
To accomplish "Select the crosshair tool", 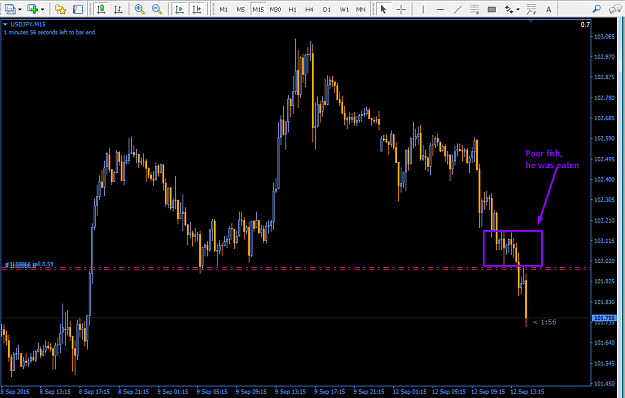I will (x=401, y=9).
